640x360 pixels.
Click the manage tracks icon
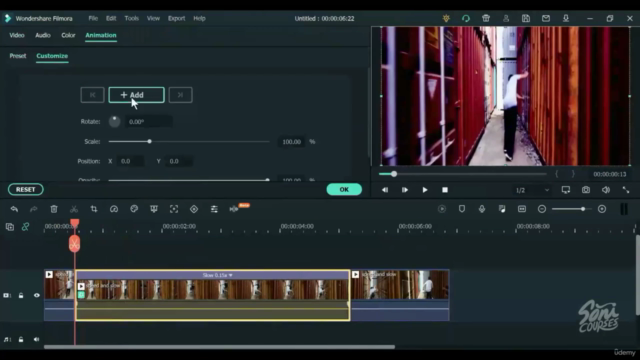coord(10,227)
